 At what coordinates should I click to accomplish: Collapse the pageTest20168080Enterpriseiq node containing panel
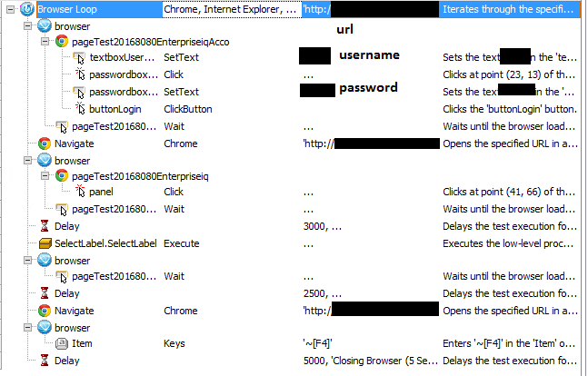[45, 176]
